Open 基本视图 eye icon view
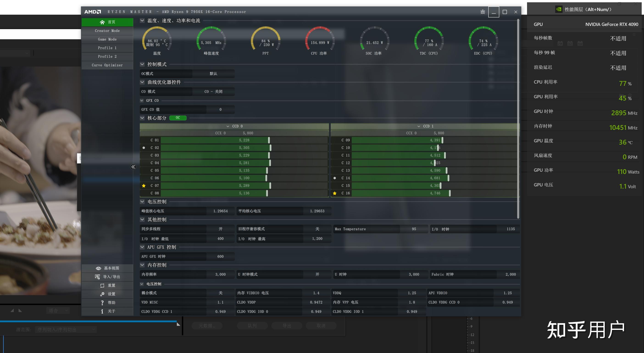The width and height of the screenshot is (644, 353). point(98,268)
